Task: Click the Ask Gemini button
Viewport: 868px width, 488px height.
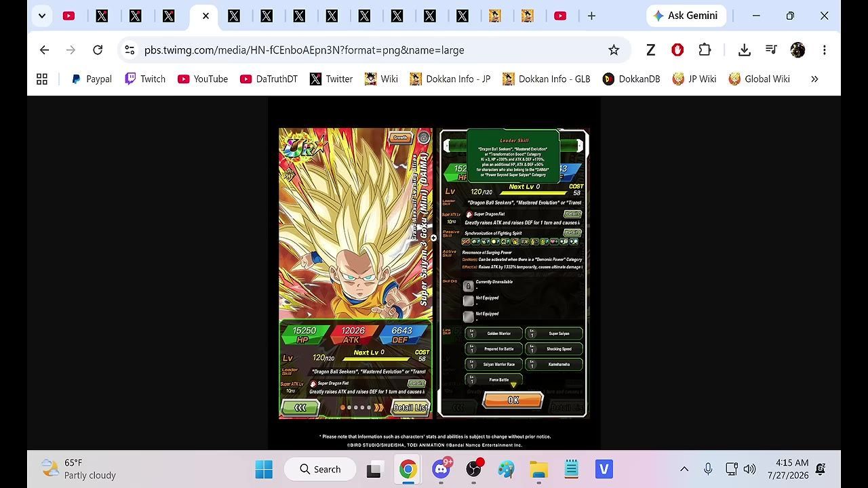Action: tap(686, 16)
